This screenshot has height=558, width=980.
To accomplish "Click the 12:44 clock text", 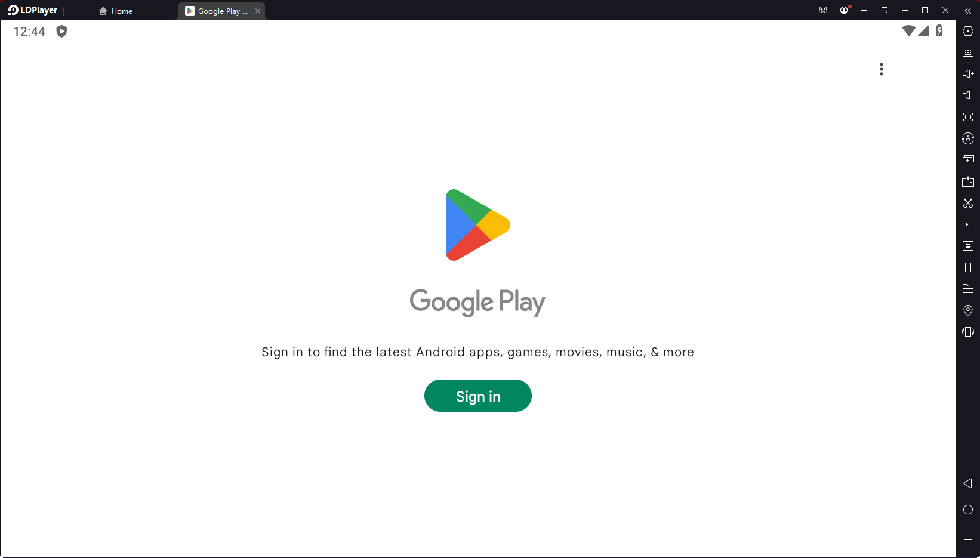I will point(29,32).
